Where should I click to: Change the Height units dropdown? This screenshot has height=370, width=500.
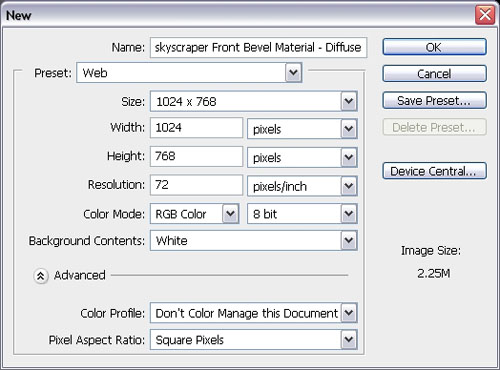pyautogui.click(x=302, y=157)
